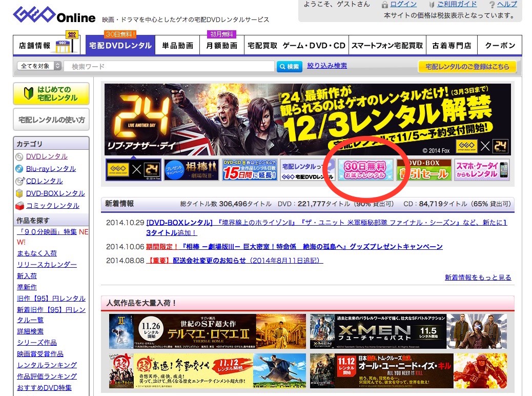
Task: Click the GEO Online logo
Action: pyautogui.click(x=54, y=15)
